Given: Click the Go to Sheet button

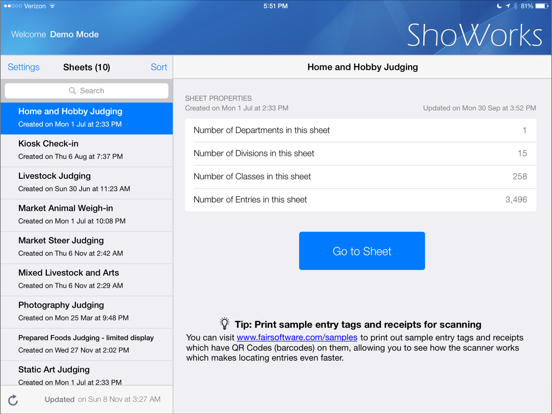Looking at the screenshot, I should click(362, 251).
